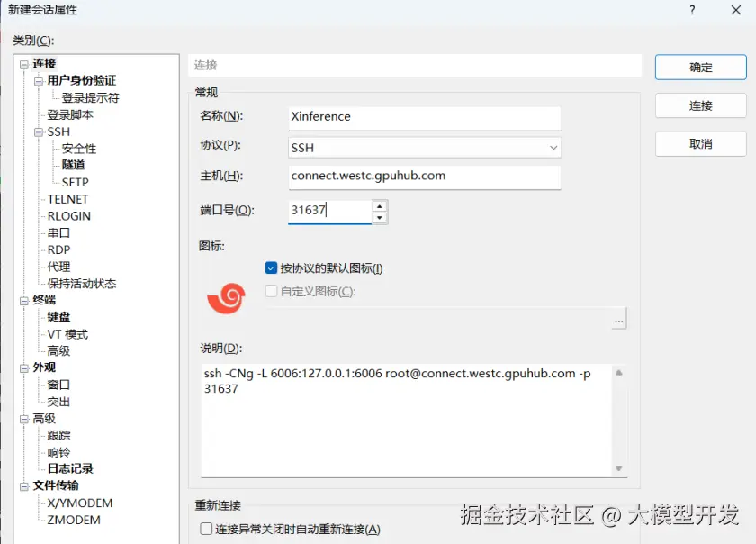Select ZMODEM in the category tree
756x544 pixels.
tap(74, 520)
